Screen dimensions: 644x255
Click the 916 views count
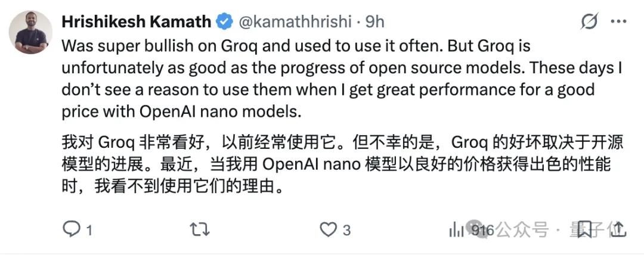click(482, 229)
